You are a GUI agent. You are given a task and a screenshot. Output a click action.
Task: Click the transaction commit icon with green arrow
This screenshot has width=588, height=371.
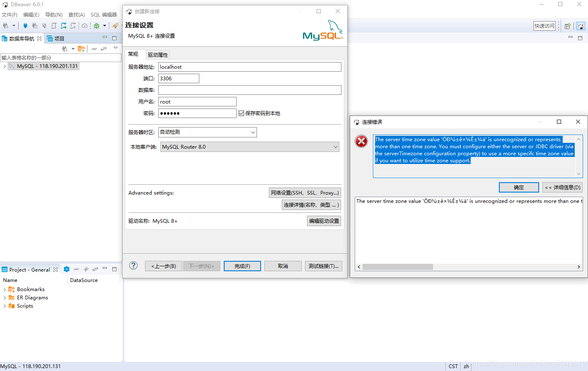point(63,26)
